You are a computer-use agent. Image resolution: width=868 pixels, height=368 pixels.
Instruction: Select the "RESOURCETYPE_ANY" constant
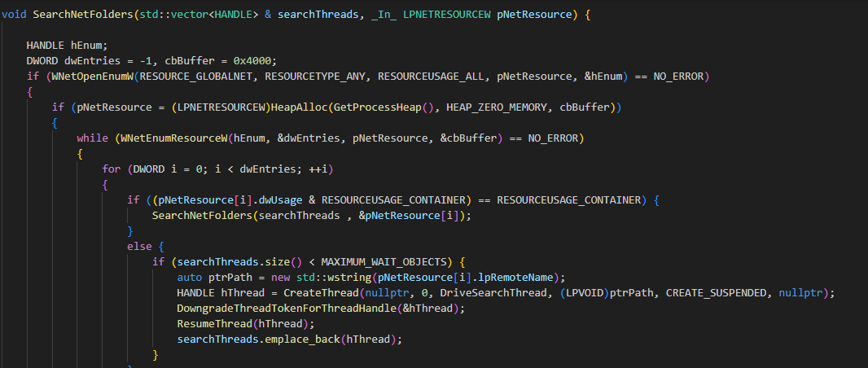pos(316,77)
